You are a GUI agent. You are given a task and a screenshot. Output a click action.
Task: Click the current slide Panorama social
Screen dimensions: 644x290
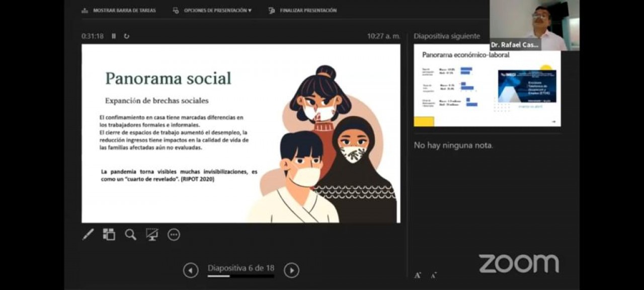[240, 133]
